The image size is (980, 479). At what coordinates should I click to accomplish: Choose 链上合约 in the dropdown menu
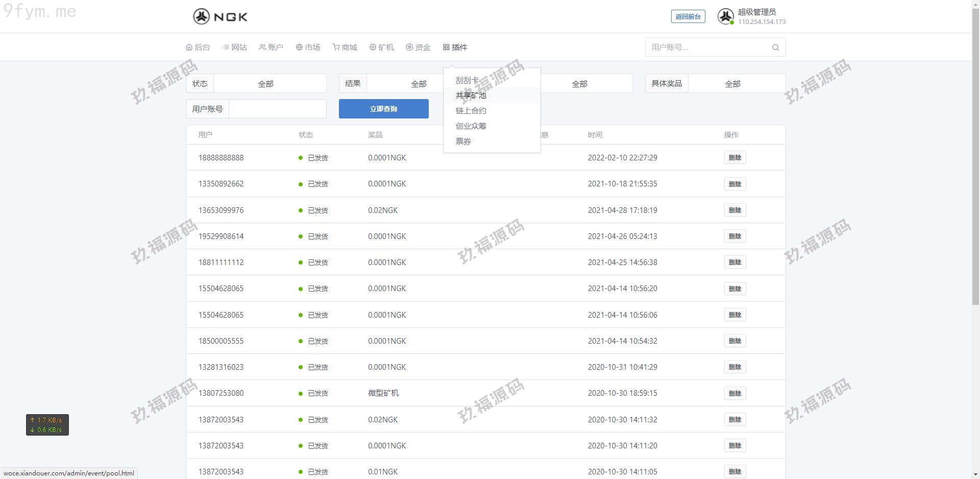[x=471, y=111]
